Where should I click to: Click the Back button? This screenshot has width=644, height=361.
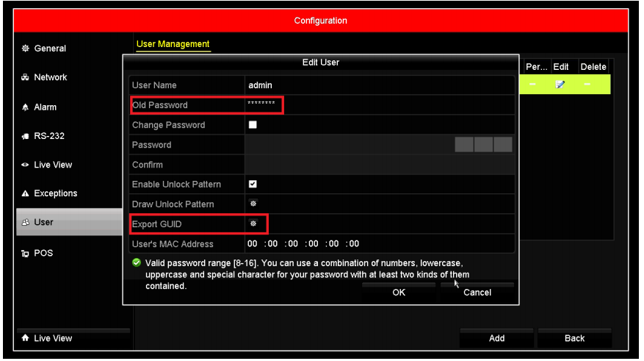(574, 338)
